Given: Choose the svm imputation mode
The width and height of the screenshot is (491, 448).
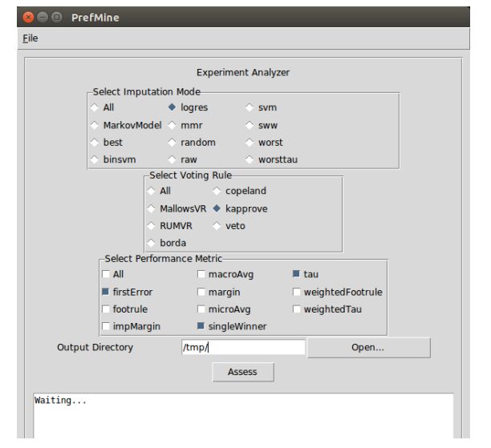Looking at the screenshot, I should [x=250, y=107].
